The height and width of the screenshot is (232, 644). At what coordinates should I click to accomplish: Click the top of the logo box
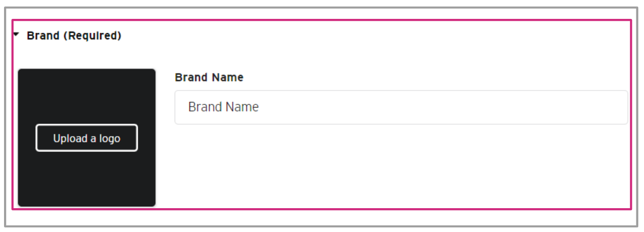87,77
